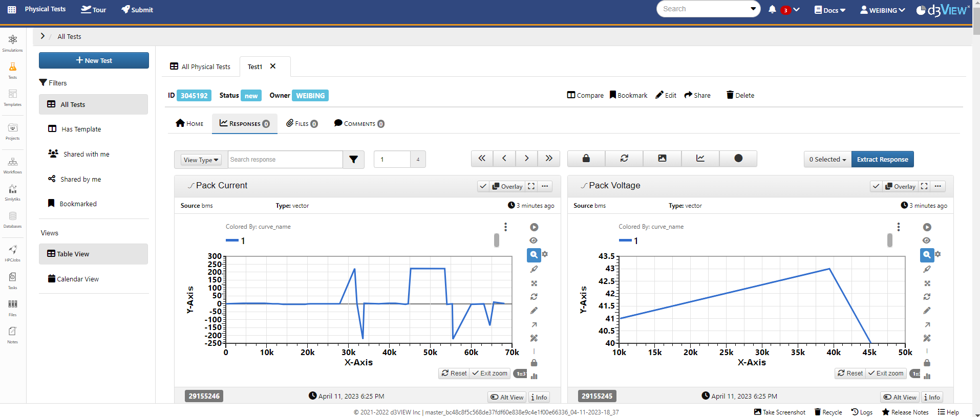Click the Search response input field
Screen dimensions: 980x417
pos(285,160)
